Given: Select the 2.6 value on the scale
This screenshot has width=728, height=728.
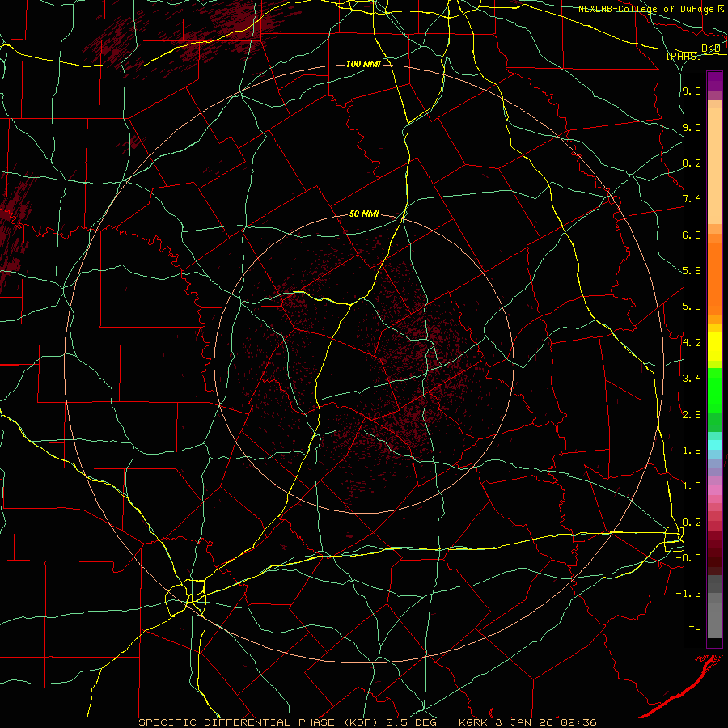Looking at the screenshot, I should [x=692, y=415].
